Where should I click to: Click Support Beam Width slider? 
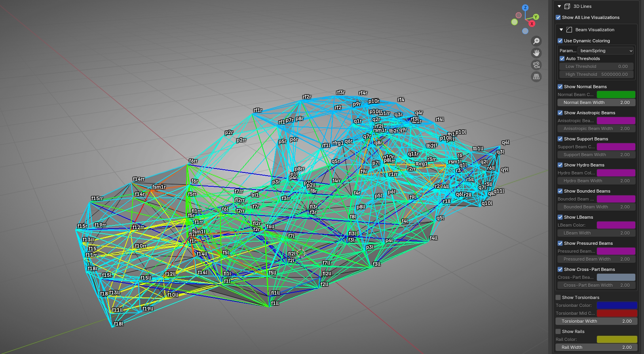click(597, 155)
